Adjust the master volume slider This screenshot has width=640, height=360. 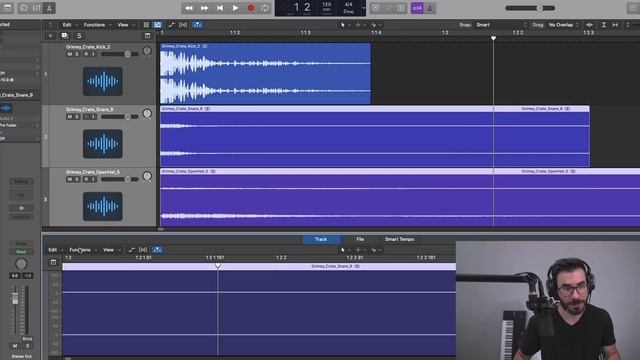tap(530, 8)
